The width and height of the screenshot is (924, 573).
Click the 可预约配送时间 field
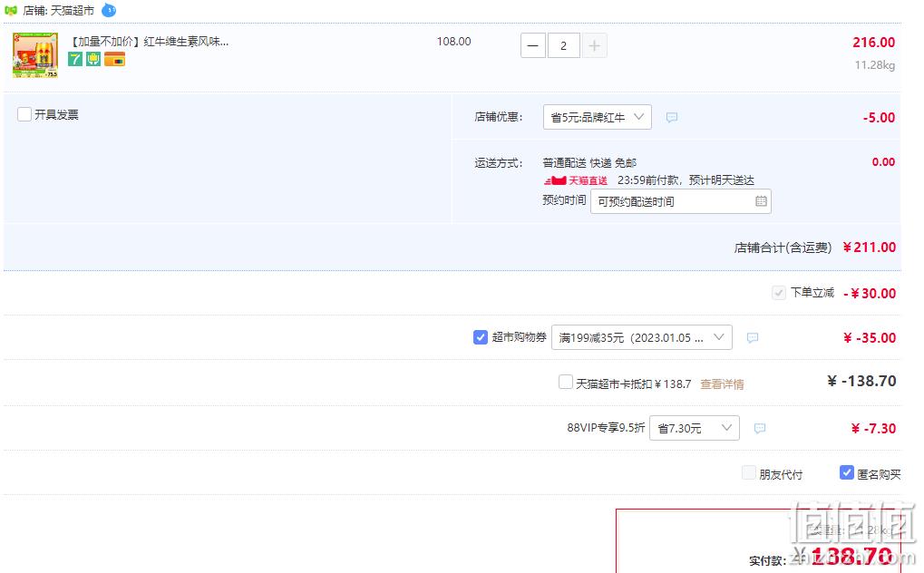(681, 201)
